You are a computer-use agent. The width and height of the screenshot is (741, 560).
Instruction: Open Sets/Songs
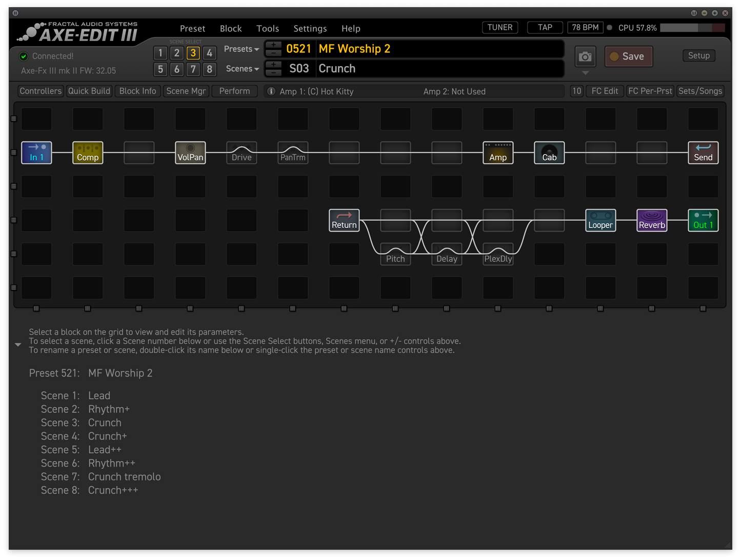[x=700, y=91]
